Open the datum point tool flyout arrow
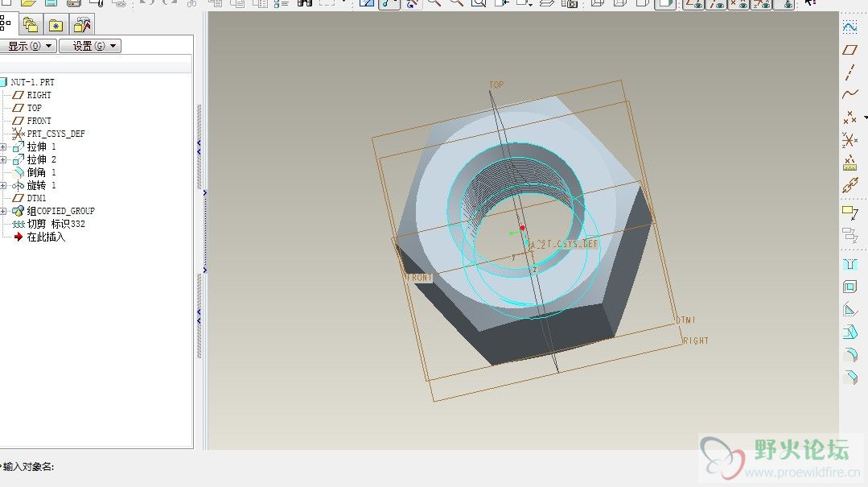The height and width of the screenshot is (487, 868). coord(866,118)
